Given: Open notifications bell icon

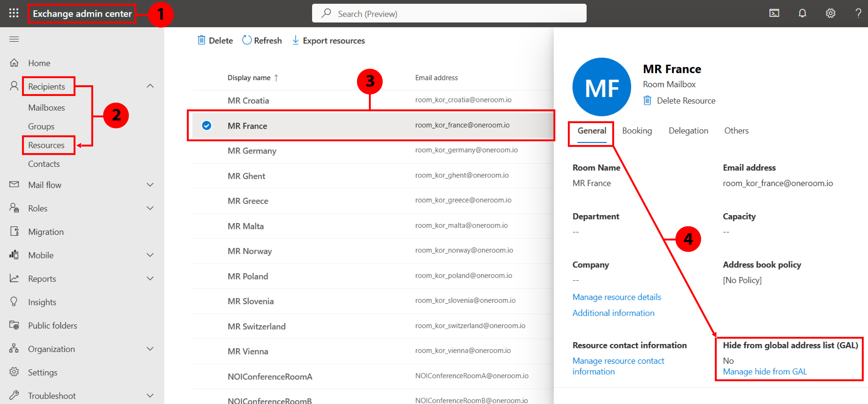Looking at the screenshot, I should coord(802,13).
